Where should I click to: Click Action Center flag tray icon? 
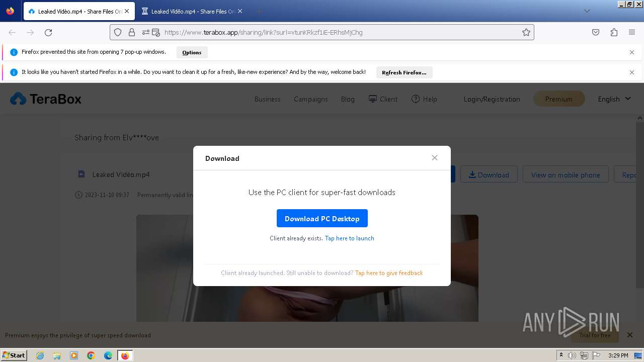point(596,355)
